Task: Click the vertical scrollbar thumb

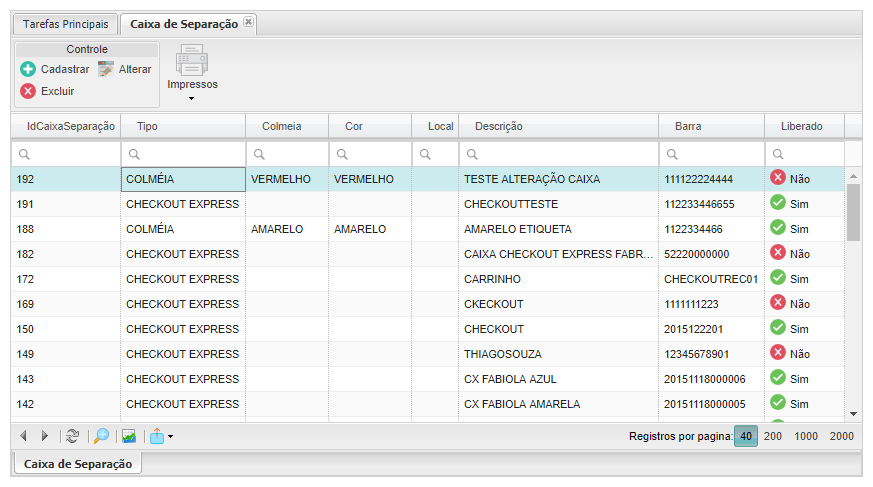Action: click(x=854, y=212)
